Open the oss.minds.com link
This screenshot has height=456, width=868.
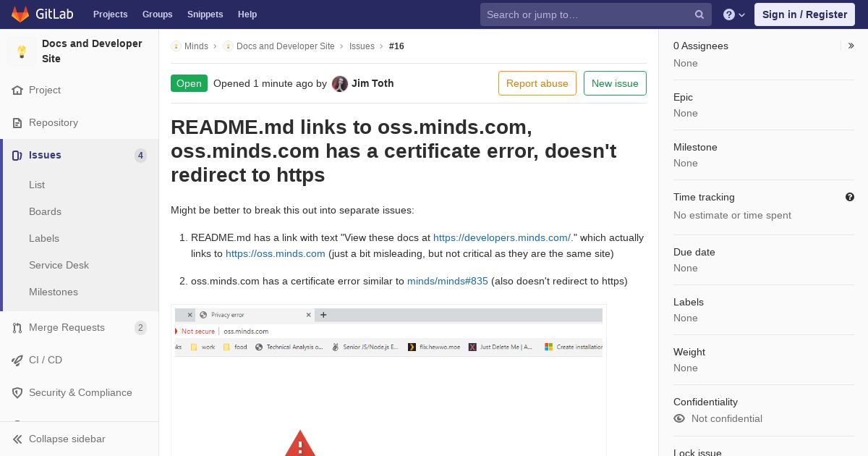[276, 253]
